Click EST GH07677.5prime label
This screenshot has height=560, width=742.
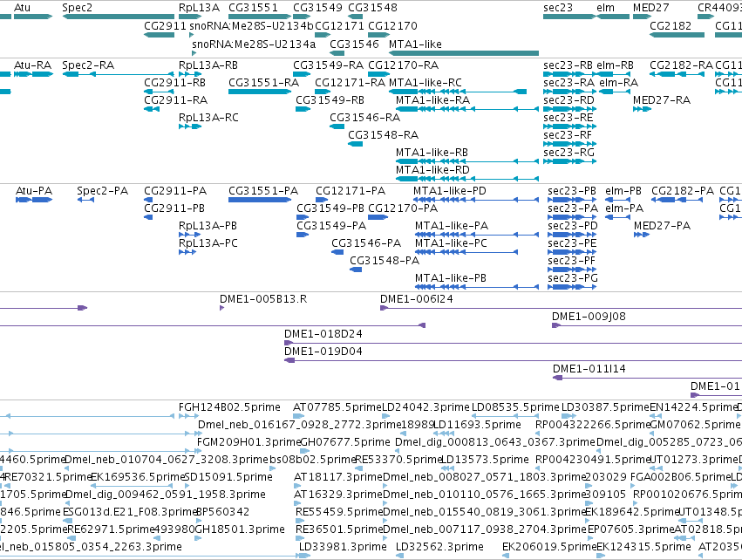pyautogui.click(x=345, y=442)
